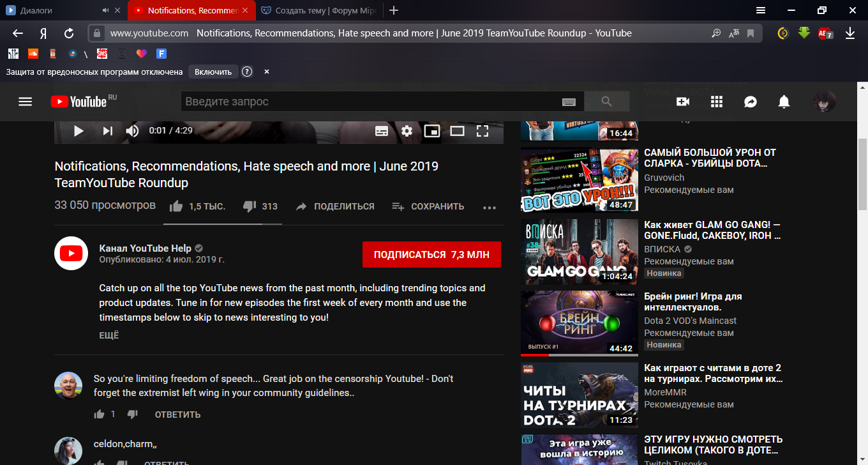Expand the description with ЕЩЁ

[x=109, y=335]
